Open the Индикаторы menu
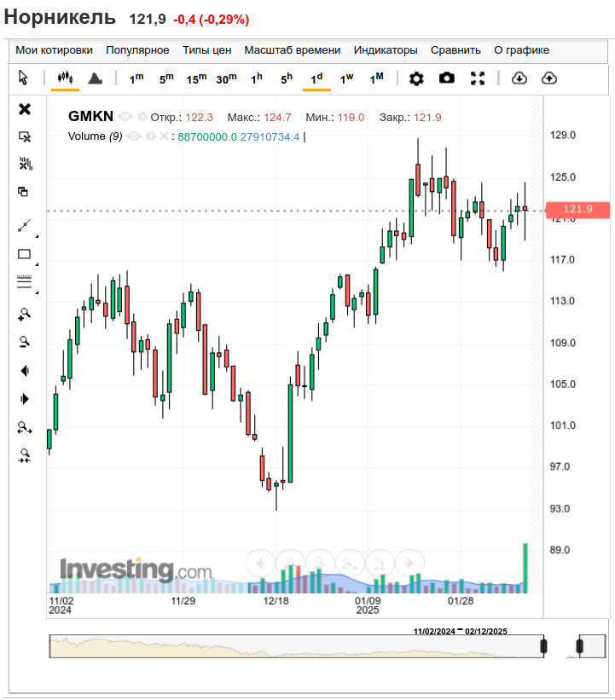Screen dimensions: 615x700 (x=386, y=50)
